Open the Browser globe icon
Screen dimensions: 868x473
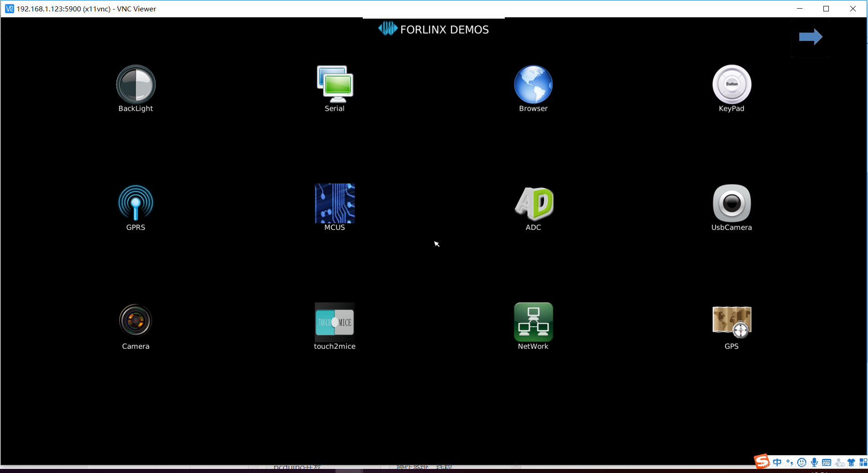click(x=533, y=84)
